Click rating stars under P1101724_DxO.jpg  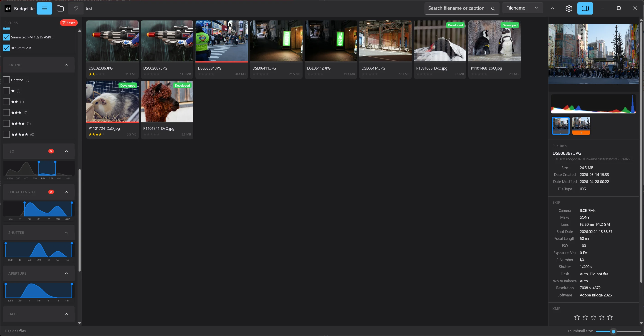tap(97, 134)
